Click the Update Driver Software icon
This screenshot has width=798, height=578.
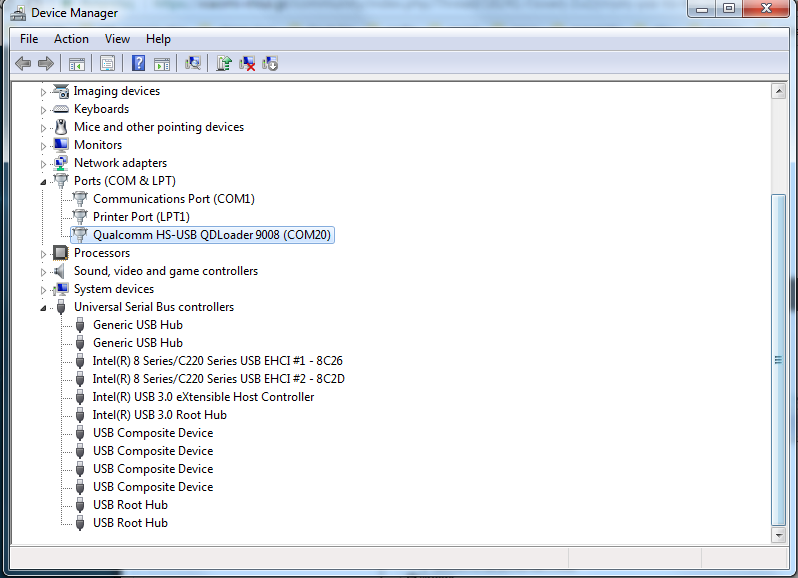(224, 63)
